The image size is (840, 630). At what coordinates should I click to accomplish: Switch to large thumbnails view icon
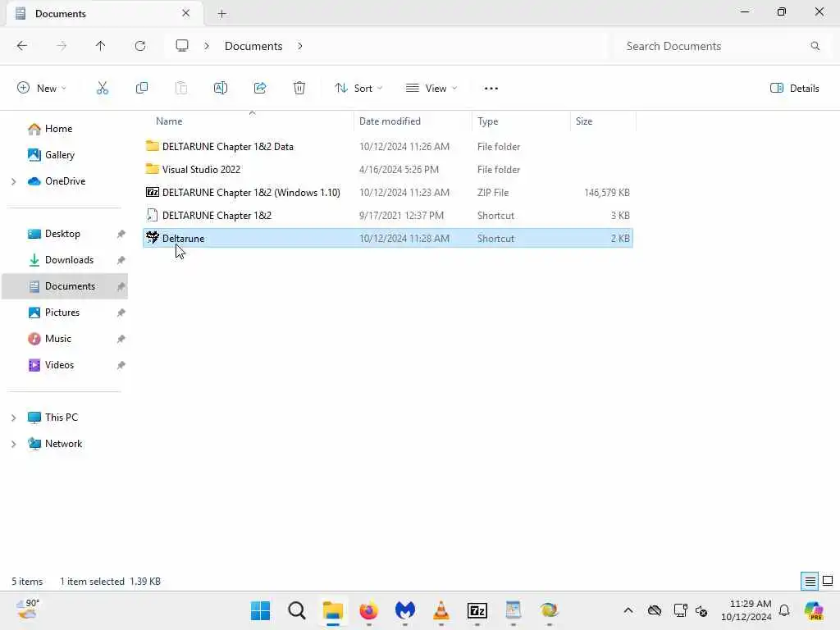point(828,582)
